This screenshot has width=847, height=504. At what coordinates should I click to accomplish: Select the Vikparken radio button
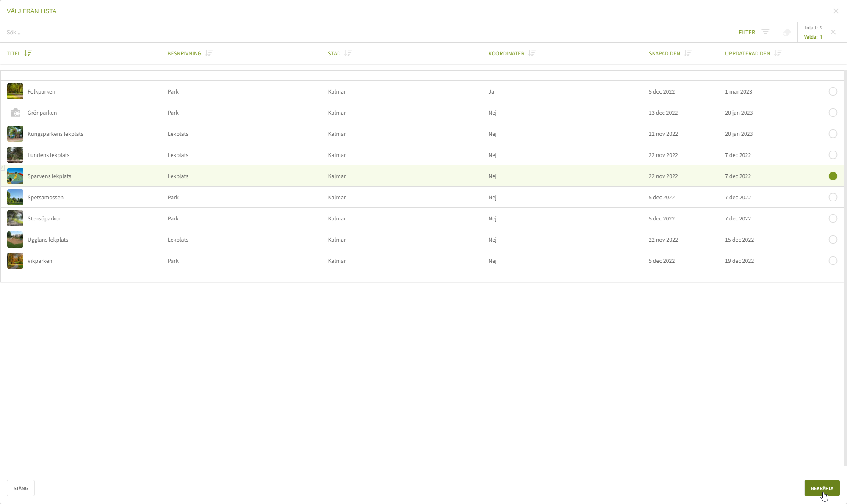pyautogui.click(x=833, y=261)
